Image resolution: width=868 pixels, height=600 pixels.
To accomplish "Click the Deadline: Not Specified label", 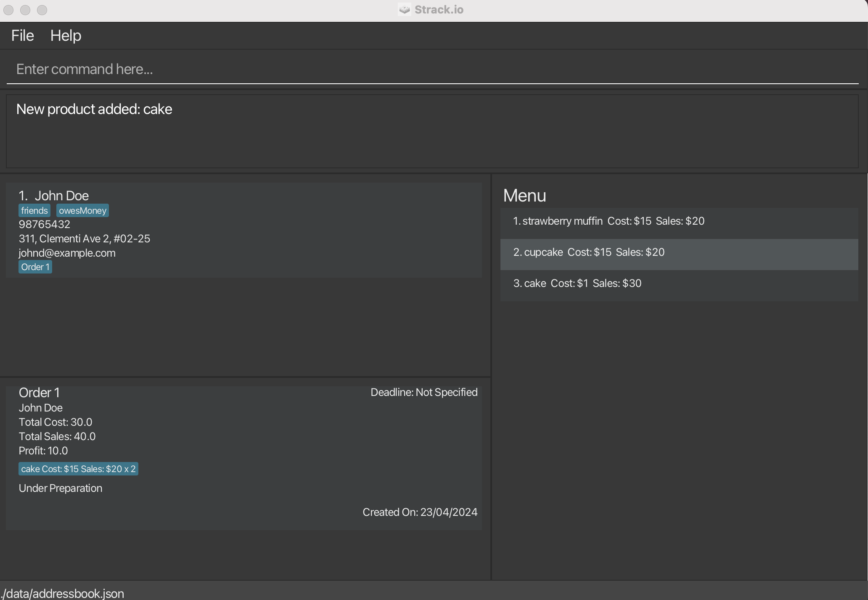I will 423,392.
